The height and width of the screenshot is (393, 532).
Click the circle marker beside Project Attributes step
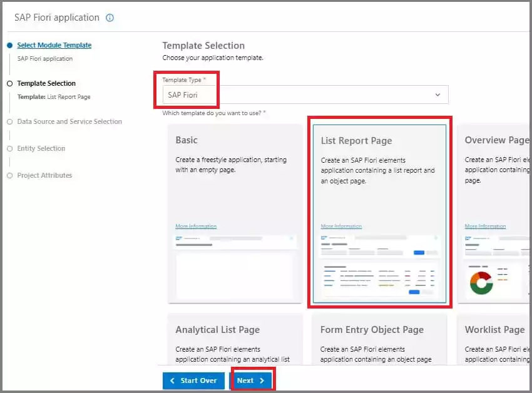(9, 175)
